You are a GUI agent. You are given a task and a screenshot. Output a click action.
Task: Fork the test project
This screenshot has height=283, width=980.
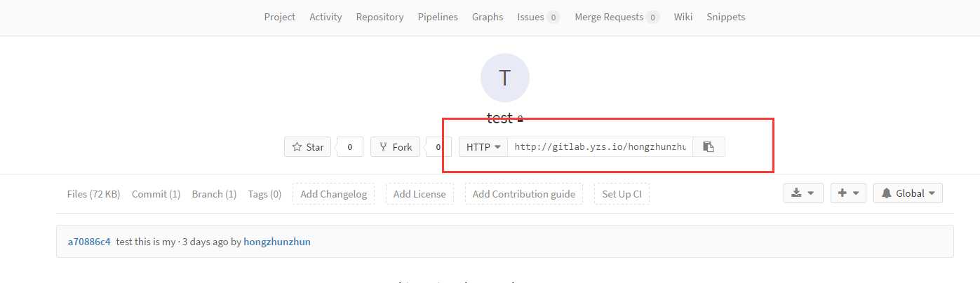point(396,147)
